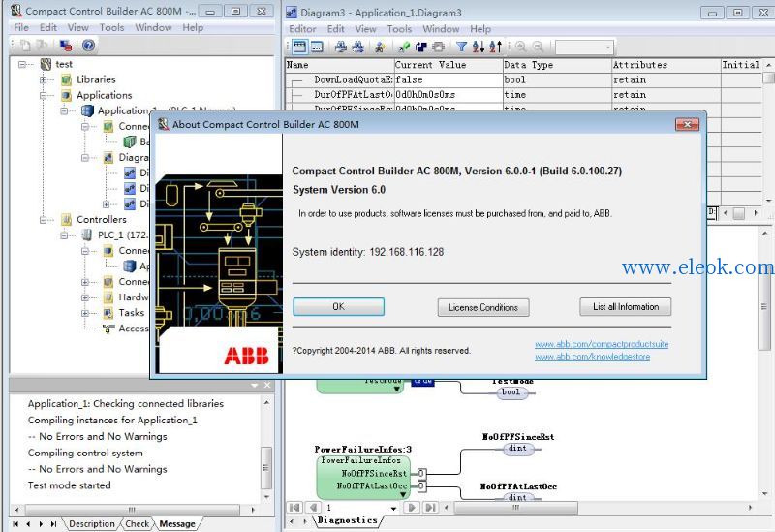Click the message pane horizontal scrollbar thumb
This screenshot has height=532, width=775.
133,510
